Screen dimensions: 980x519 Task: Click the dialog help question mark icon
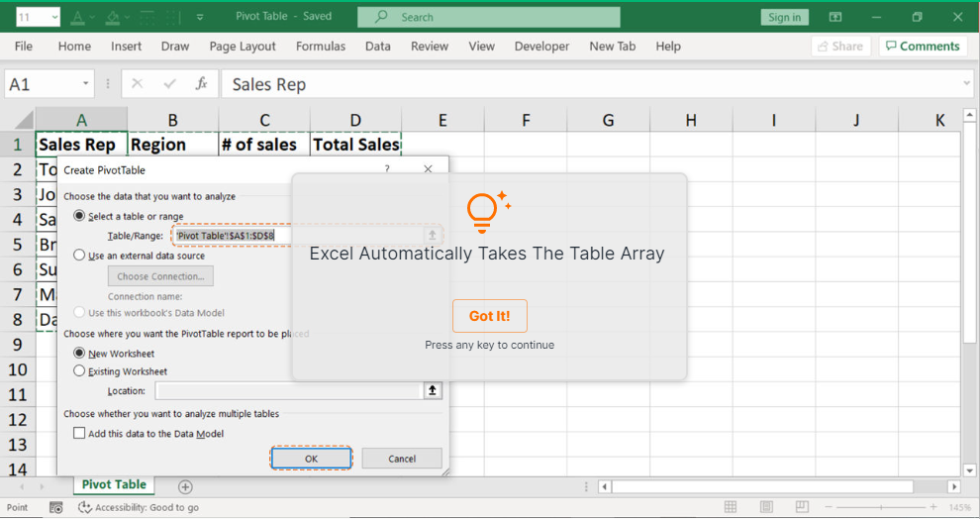tap(387, 168)
